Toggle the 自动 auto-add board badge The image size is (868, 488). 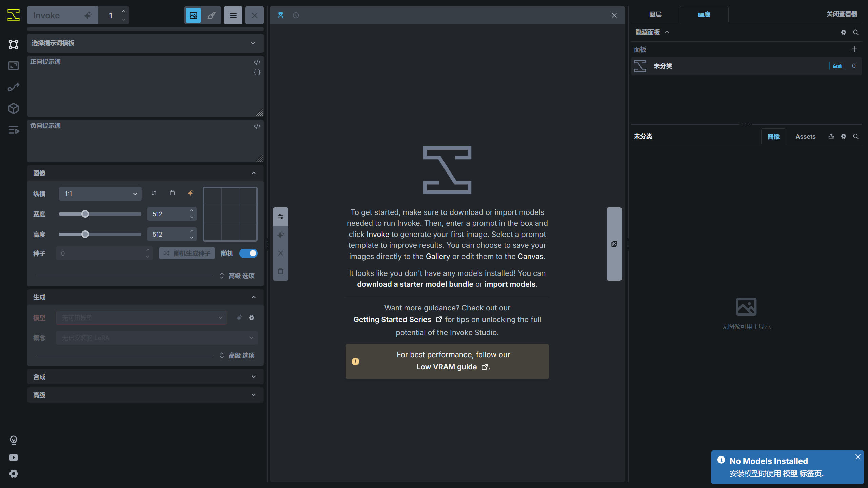tap(837, 66)
